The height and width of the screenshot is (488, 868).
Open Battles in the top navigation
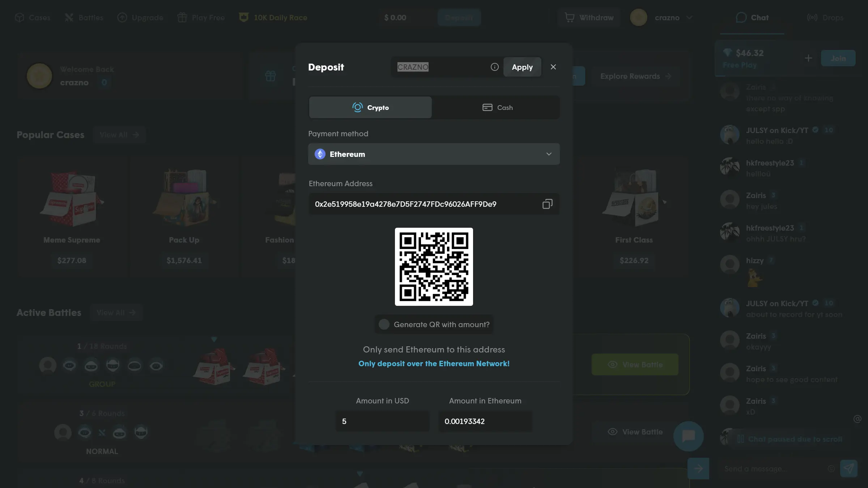click(x=84, y=17)
